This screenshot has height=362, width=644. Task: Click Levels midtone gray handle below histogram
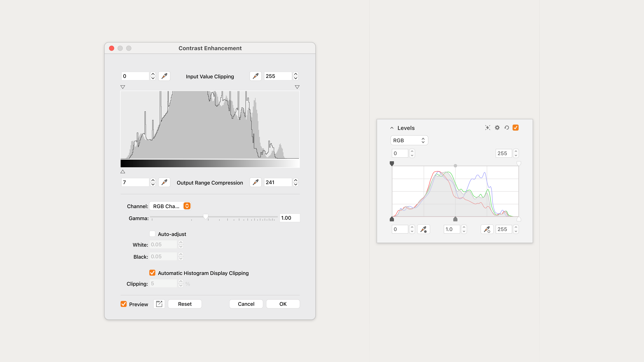click(455, 219)
